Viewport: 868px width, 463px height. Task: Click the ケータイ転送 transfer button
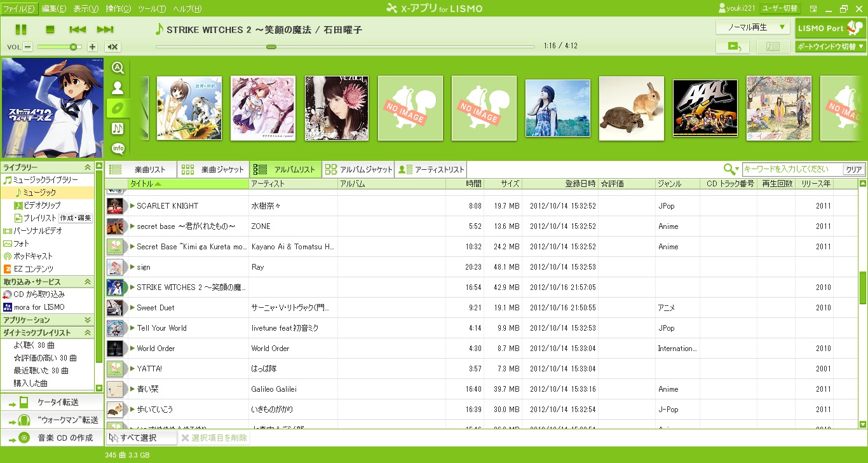click(x=51, y=402)
